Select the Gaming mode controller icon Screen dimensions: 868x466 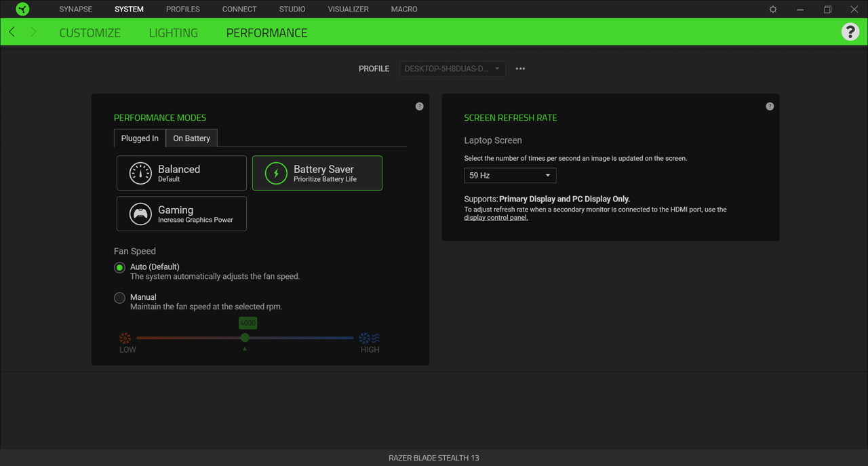point(140,213)
